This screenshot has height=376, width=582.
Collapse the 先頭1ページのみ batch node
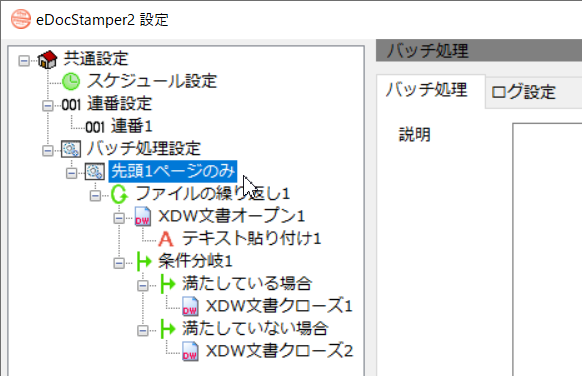click(x=71, y=173)
